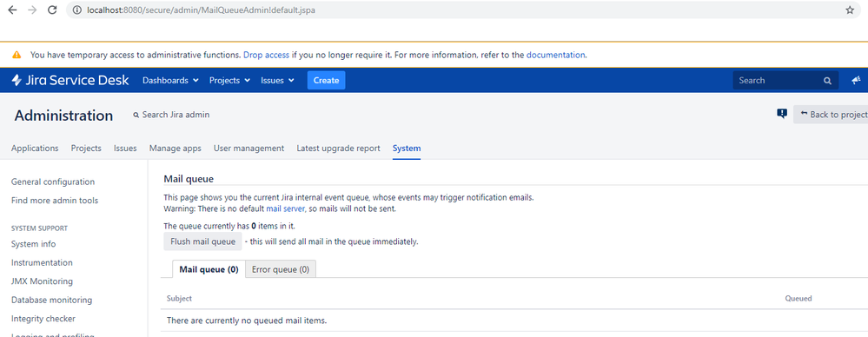The height and width of the screenshot is (337, 868).
Task: Click the mail server link
Action: tap(286, 208)
